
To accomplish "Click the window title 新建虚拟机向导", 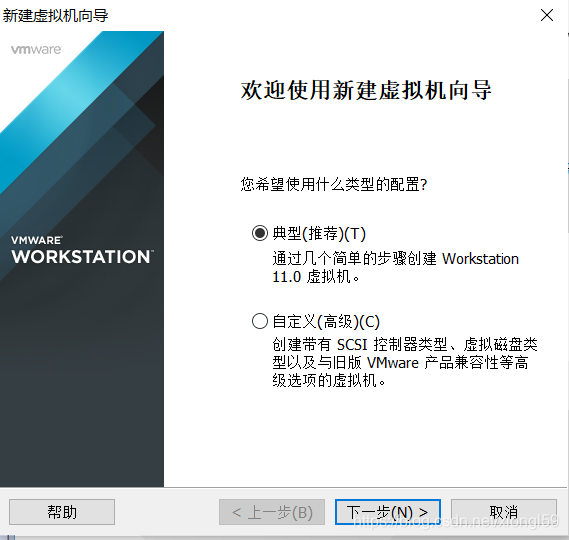I will [x=56, y=16].
